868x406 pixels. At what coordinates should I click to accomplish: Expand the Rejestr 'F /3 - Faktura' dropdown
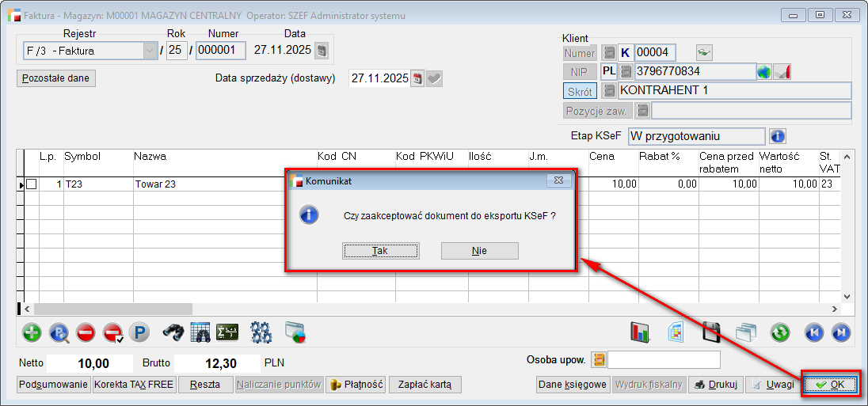click(149, 51)
